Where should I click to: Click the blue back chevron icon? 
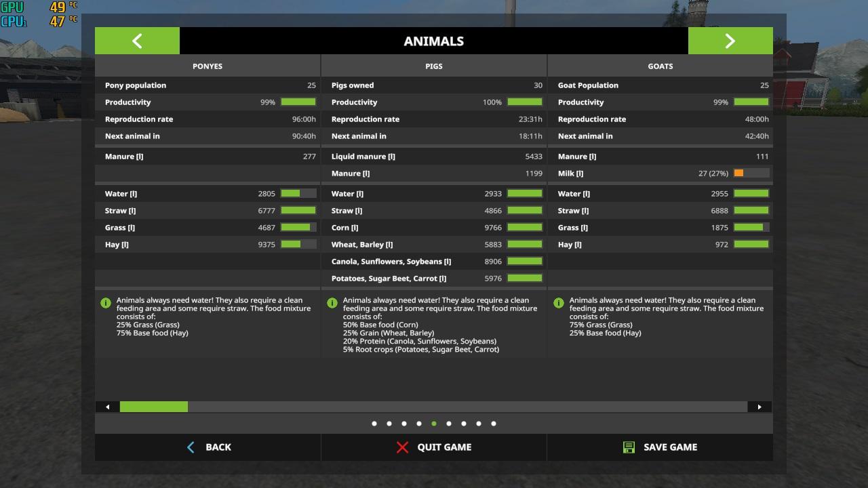pos(191,447)
